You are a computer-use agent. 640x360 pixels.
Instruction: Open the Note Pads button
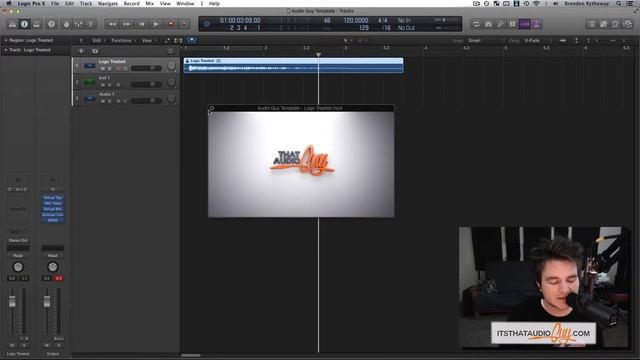click(604, 24)
